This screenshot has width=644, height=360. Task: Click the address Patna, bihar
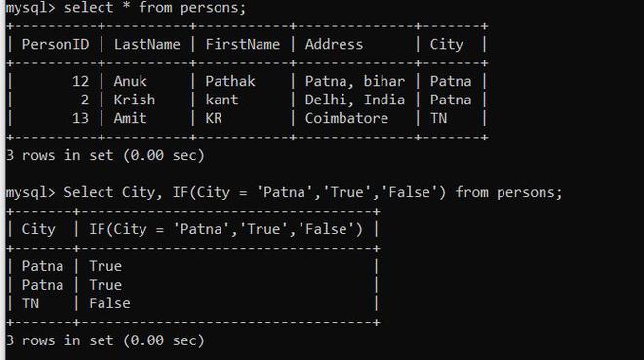pyautogui.click(x=355, y=81)
